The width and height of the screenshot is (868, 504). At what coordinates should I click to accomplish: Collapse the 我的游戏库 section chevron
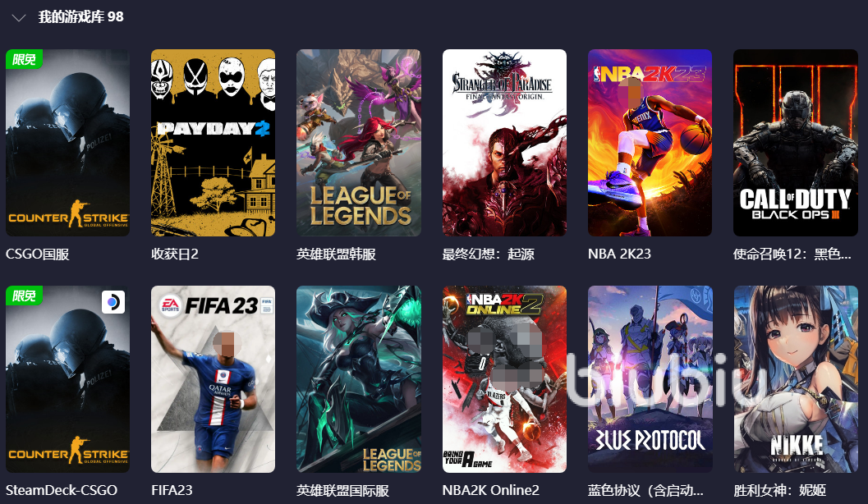tap(19, 18)
